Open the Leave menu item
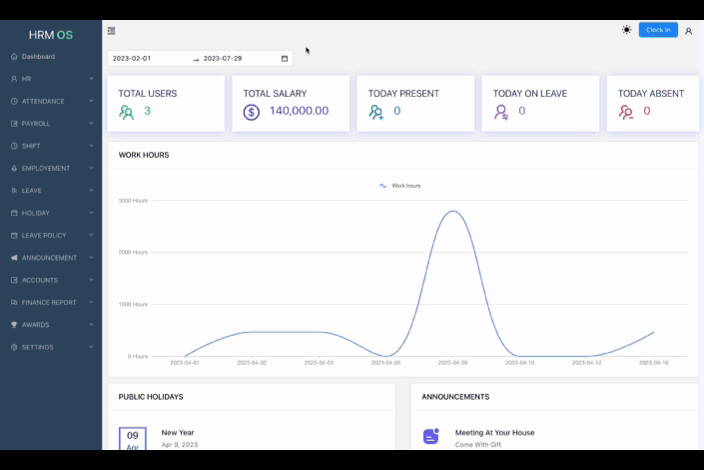Viewport: 704px width, 470px height. [x=51, y=191]
